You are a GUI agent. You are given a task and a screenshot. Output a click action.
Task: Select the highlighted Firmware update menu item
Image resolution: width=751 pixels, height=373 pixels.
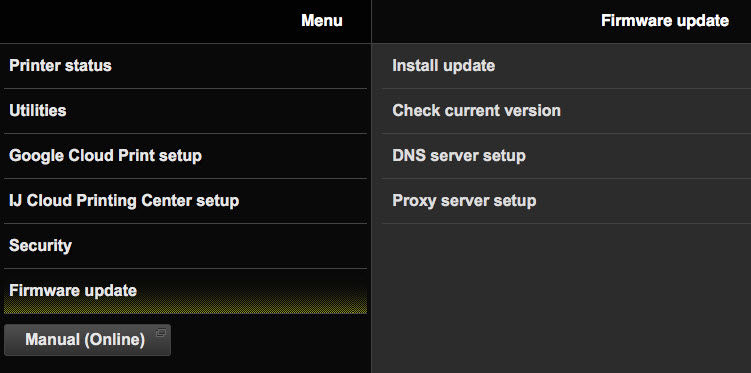185,291
